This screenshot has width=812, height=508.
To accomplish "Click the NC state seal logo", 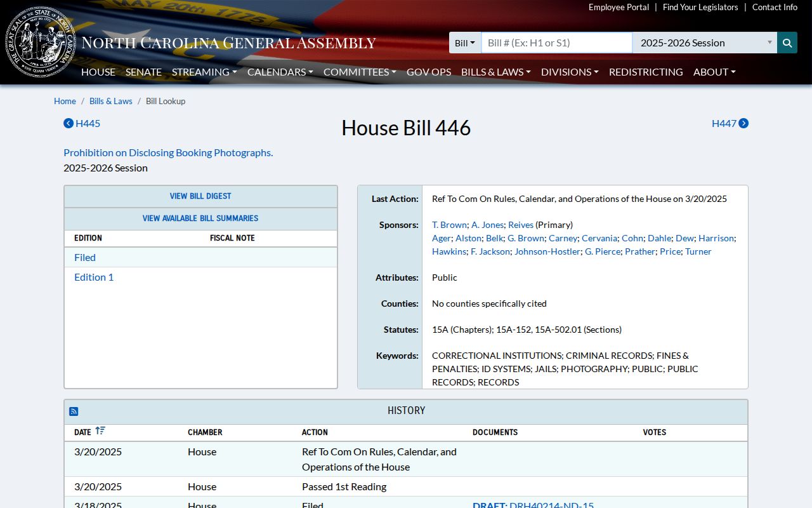I will click(x=41, y=43).
